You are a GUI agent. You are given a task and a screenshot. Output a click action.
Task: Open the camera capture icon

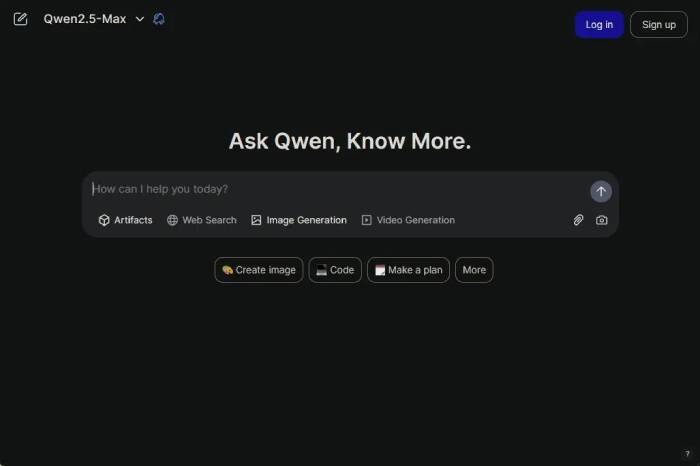coord(601,220)
